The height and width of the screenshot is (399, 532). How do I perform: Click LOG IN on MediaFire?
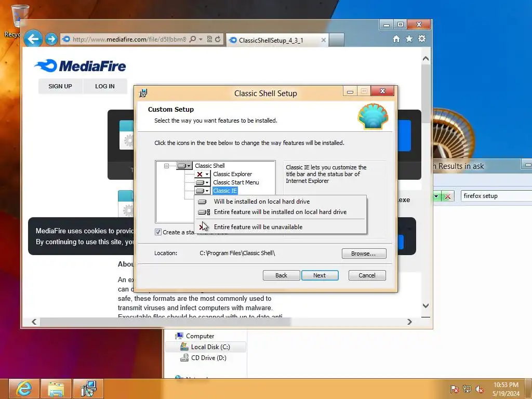pos(105,86)
